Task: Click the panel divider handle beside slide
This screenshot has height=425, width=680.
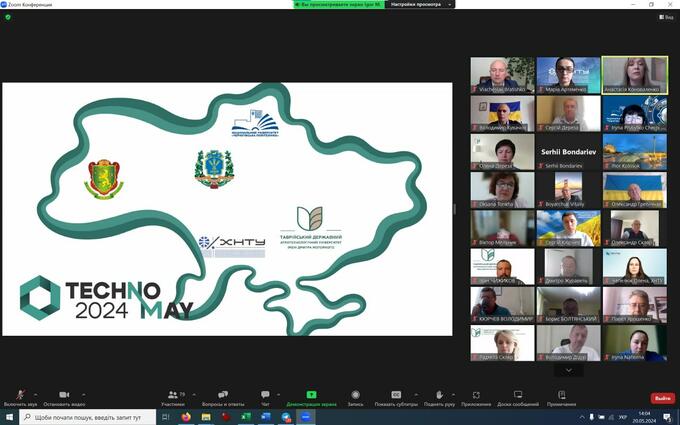Action: click(454, 209)
